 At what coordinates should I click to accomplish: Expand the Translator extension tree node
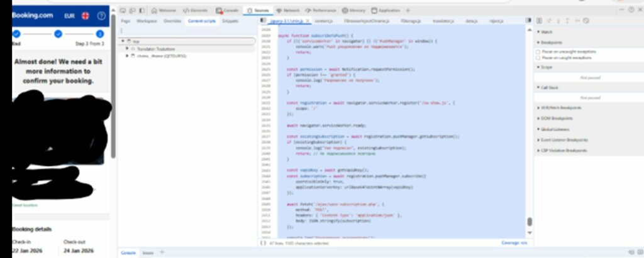click(127, 48)
